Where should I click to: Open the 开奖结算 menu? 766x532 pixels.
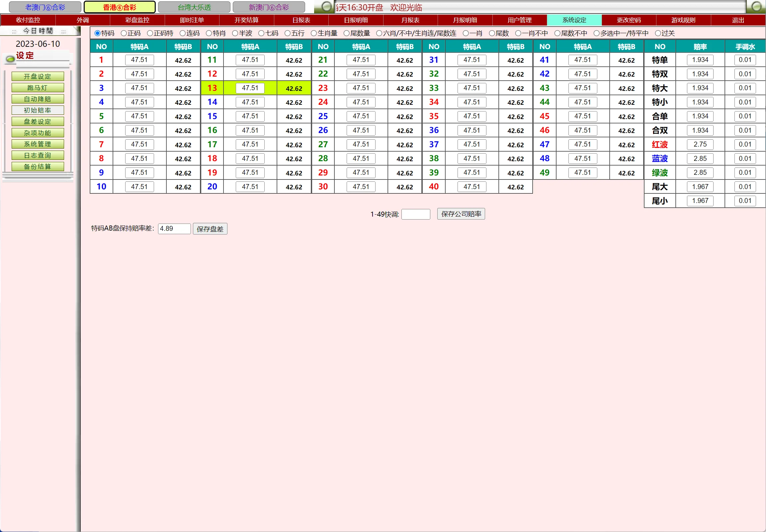pyautogui.click(x=246, y=20)
